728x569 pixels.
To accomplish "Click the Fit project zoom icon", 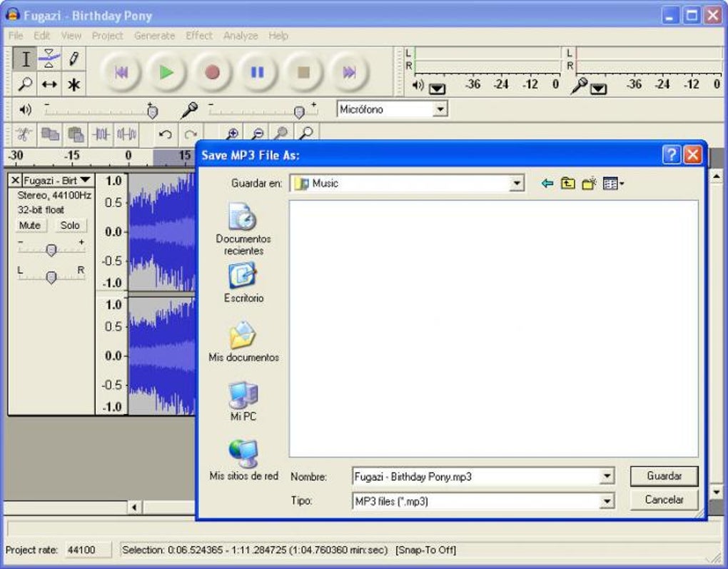I will pyautogui.click(x=306, y=134).
